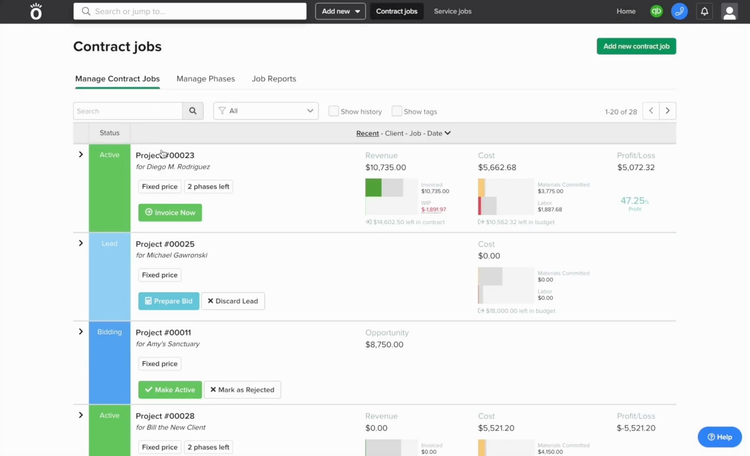The width and height of the screenshot is (750, 456).
Task: Click $8,750.00 opportunity value
Action: [x=384, y=345]
